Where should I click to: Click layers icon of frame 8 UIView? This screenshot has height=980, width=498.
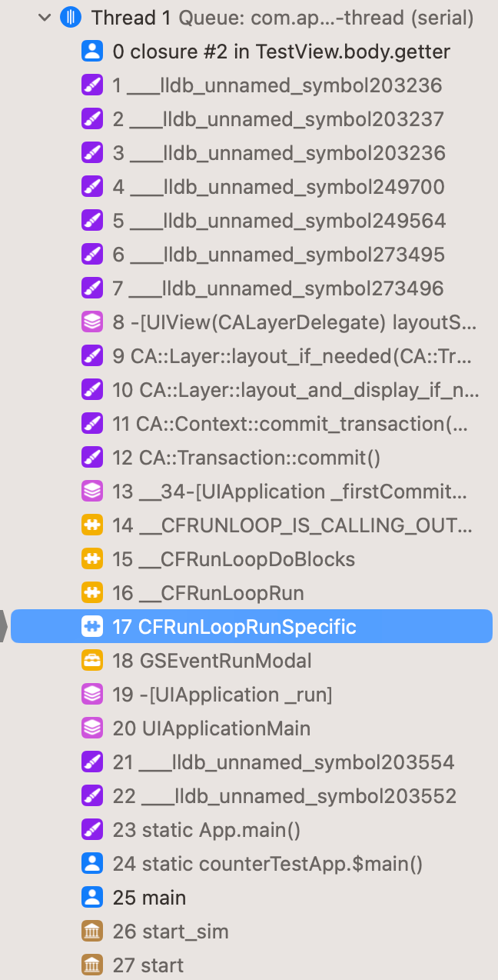[91, 322]
